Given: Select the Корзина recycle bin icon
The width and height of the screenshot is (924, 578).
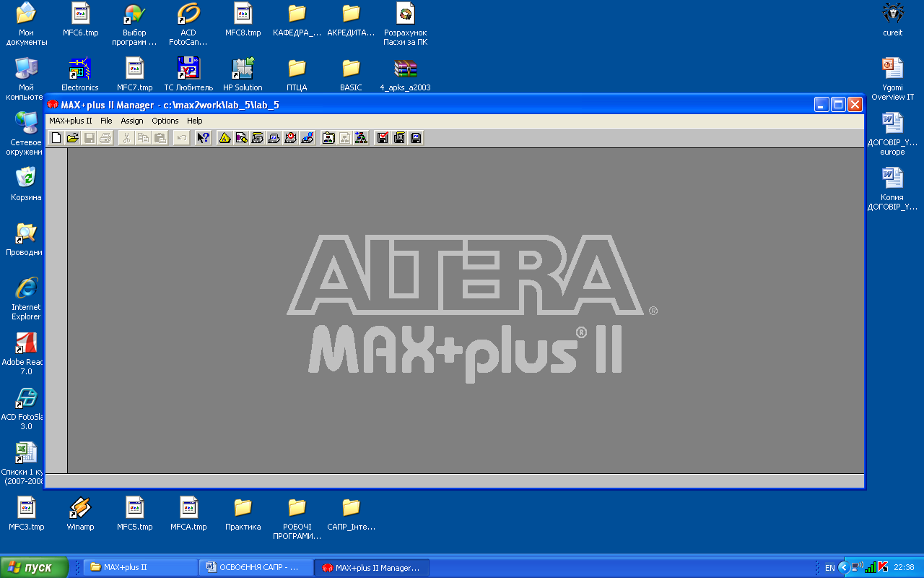Looking at the screenshot, I should 26,184.
